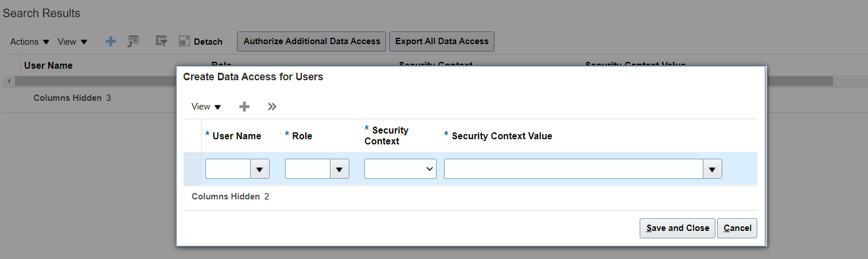This screenshot has height=259, width=868.
Task: Click the blue plus icon in Search Results toolbar
Action: click(x=111, y=41)
